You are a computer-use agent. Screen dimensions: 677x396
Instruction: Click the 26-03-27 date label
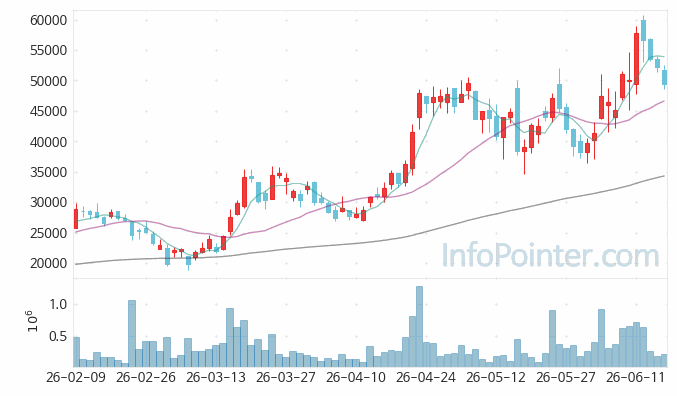[x=286, y=377]
